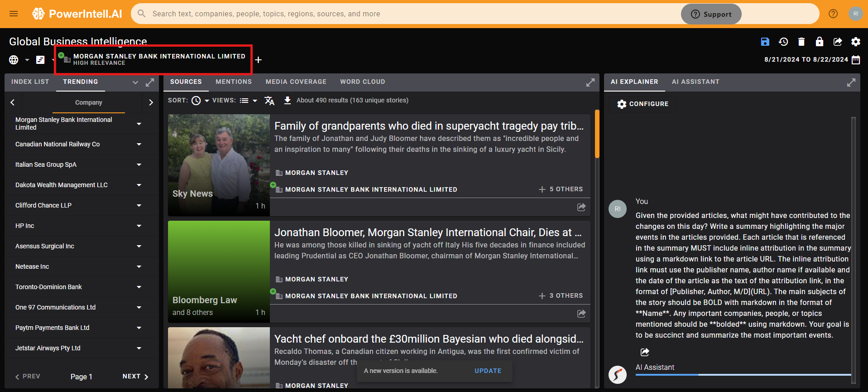Click the NEXT page button
Screen dimensions: 868x392
tap(135, 377)
